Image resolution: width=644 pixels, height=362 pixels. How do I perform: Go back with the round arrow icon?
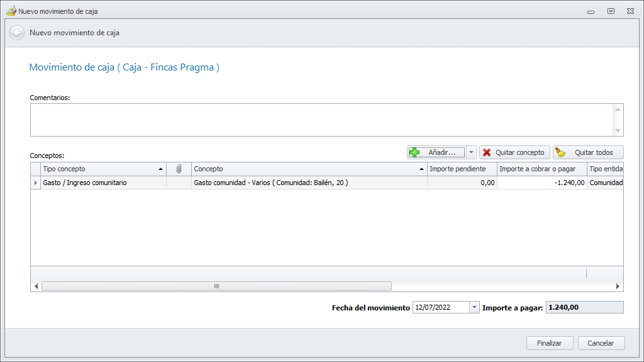pyautogui.click(x=17, y=33)
